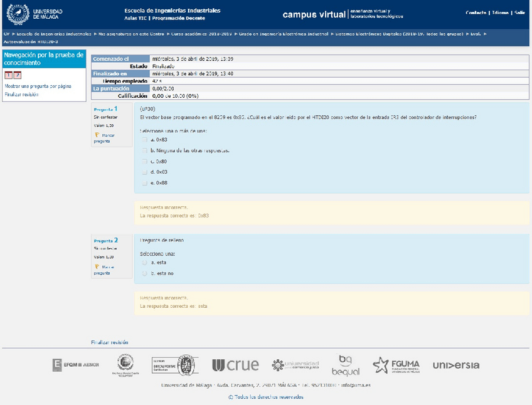
Task: Click the 0,00/2,00 score value
Action: (163, 88)
